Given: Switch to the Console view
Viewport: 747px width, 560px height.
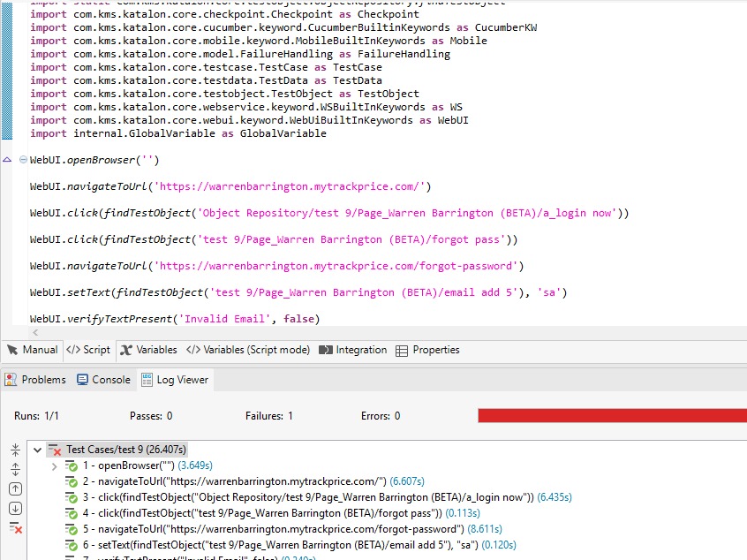Looking at the screenshot, I should 103,380.
